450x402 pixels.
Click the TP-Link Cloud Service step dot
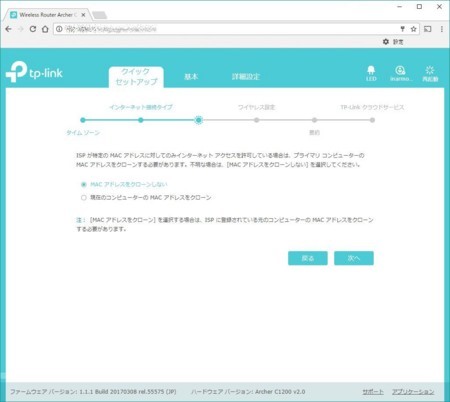pos(372,120)
